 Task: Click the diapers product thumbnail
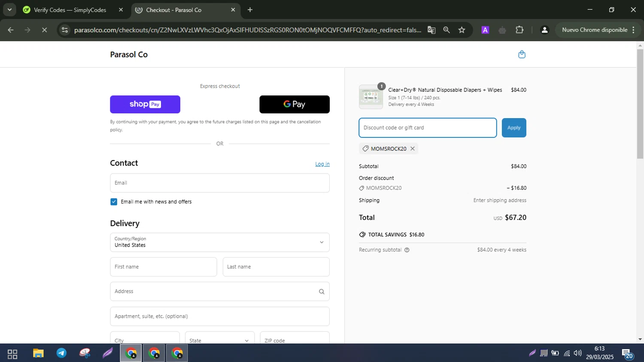pyautogui.click(x=371, y=97)
